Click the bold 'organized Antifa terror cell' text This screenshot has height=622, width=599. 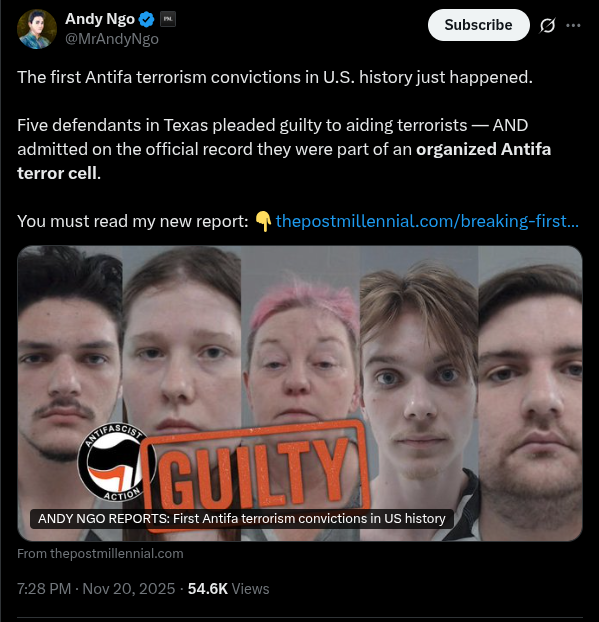pos(284,161)
